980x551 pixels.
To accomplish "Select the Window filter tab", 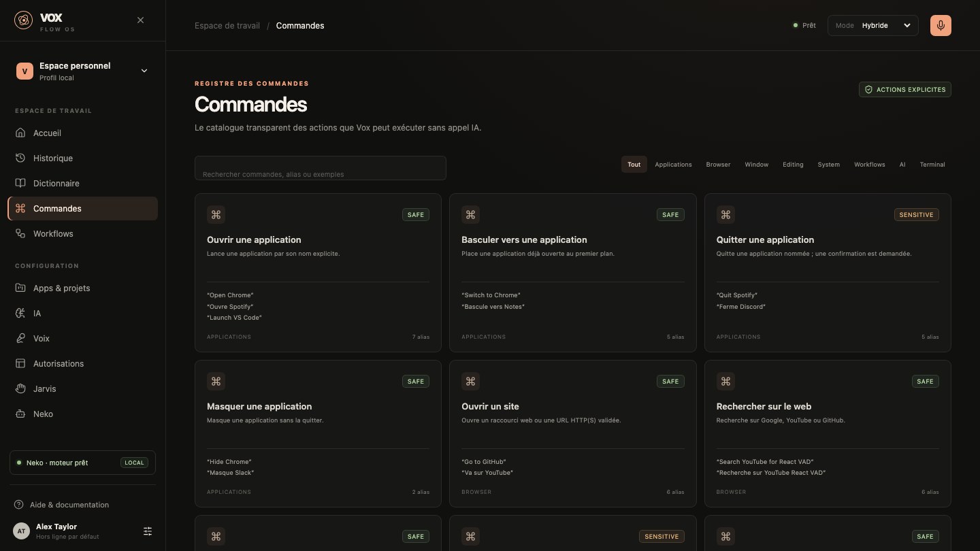I will click(756, 165).
